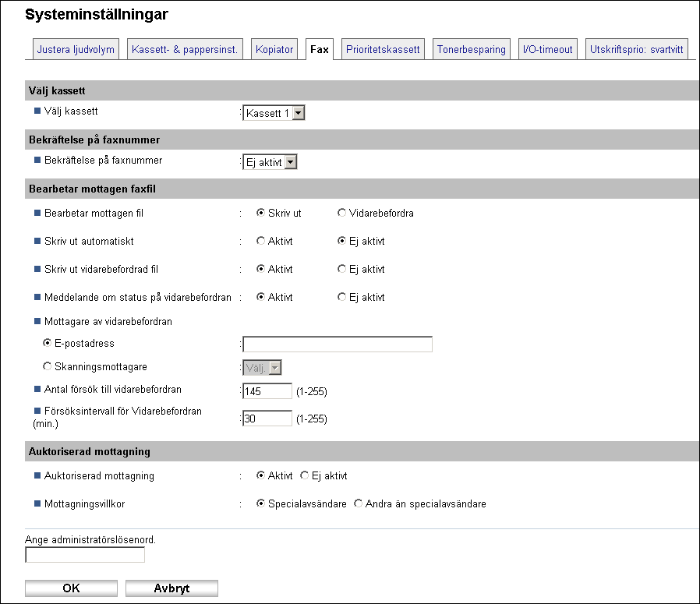
Task: Go to Prioritetskassett tab
Action: (x=383, y=49)
